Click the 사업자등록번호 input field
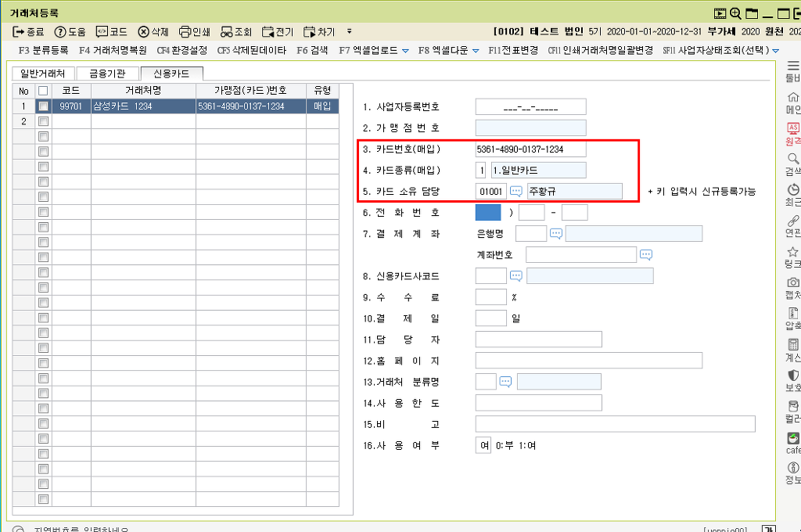801x532 pixels. [x=531, y=107]
